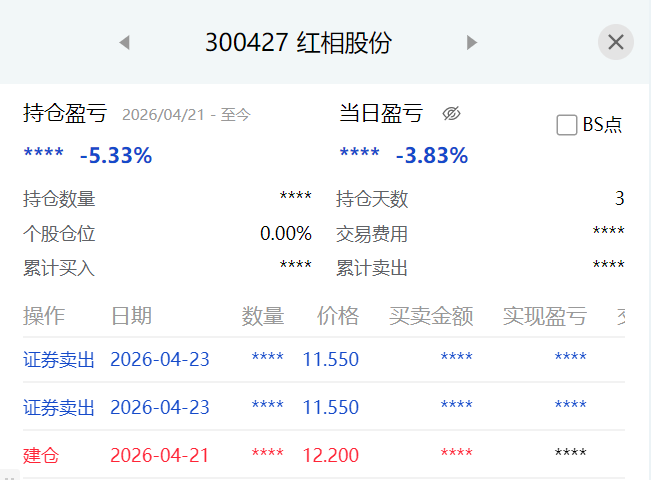The height and width of the screenshot is (480, 651).
Task: Click the stock title 300427 红相股份
Action: point(299,42)
